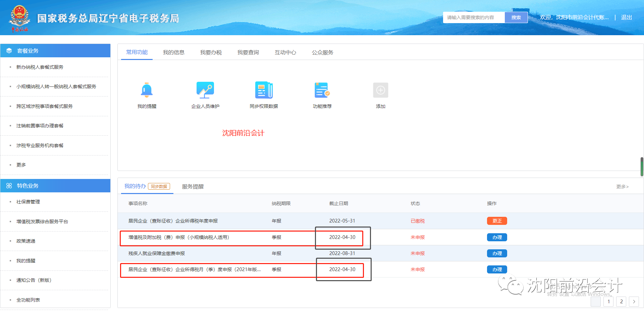Click the 搜索 button
The image size is (644, 314).
tap(516, 17)
